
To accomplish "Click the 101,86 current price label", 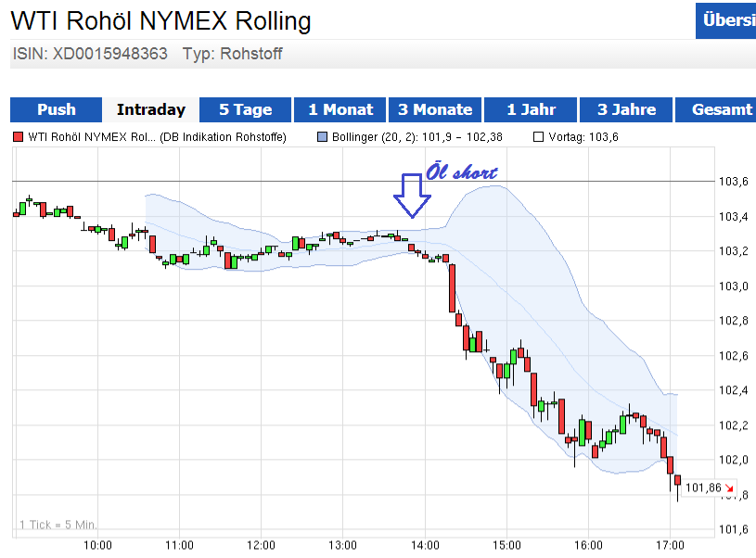I will tap(705, 485).
